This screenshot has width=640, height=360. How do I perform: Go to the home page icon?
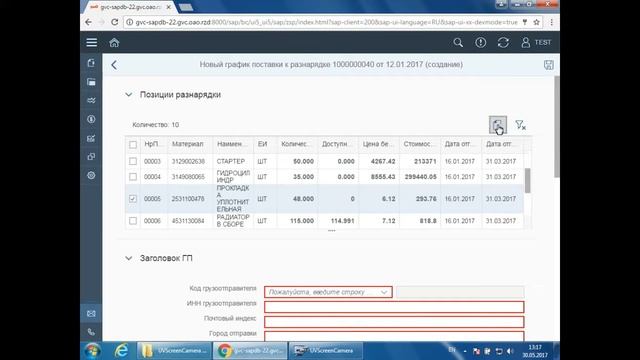point(114,42)
